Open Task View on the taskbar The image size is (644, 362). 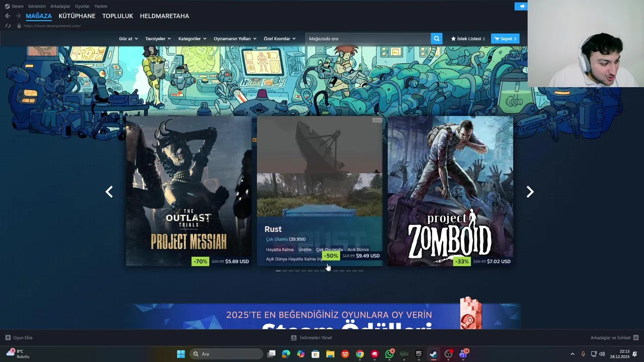point(272,354)
